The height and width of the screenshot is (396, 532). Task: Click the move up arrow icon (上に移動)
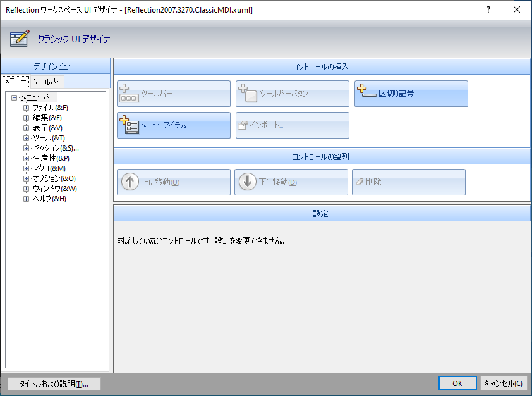coord(130,182)
